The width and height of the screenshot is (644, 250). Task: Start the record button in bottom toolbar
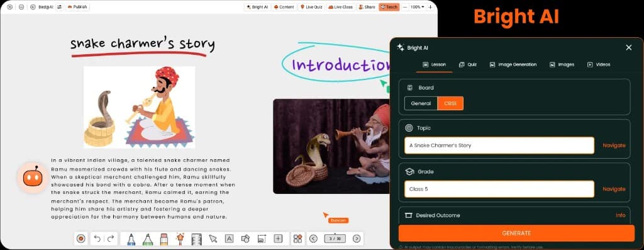pyautogui.click(x=81, y=239)
